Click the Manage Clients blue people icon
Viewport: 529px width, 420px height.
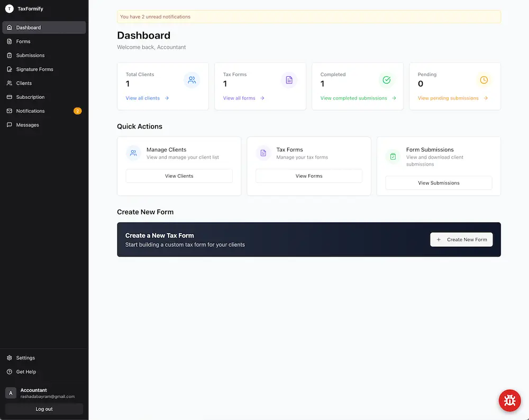[x=133, y=153]
